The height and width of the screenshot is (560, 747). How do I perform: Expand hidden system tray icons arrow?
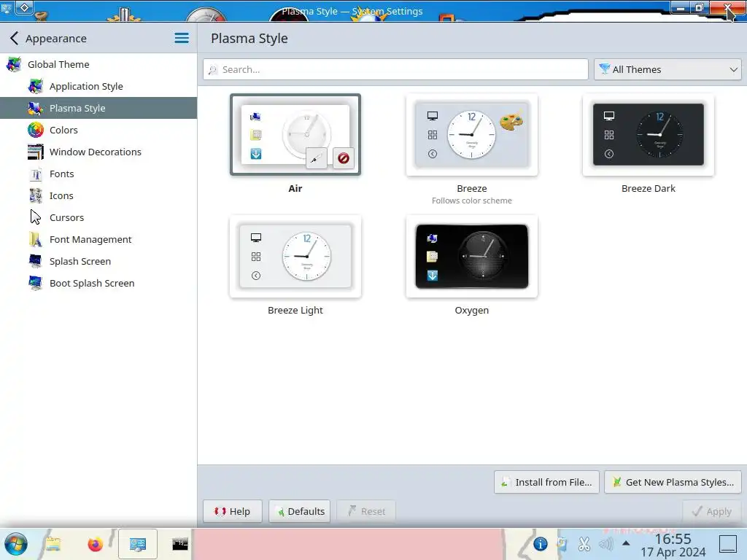click(x=626, y=543)
